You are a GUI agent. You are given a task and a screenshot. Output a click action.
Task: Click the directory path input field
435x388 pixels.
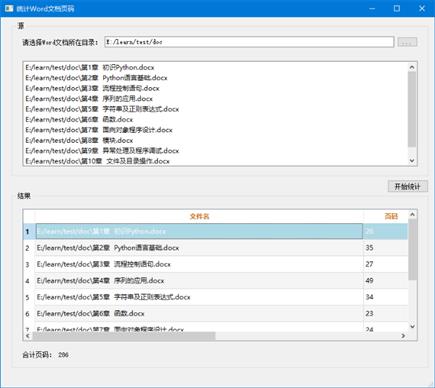[249, 42]
